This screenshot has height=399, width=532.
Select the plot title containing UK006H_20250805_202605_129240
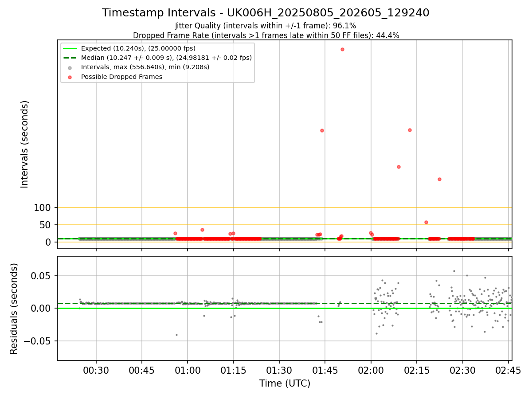[266, 13]
